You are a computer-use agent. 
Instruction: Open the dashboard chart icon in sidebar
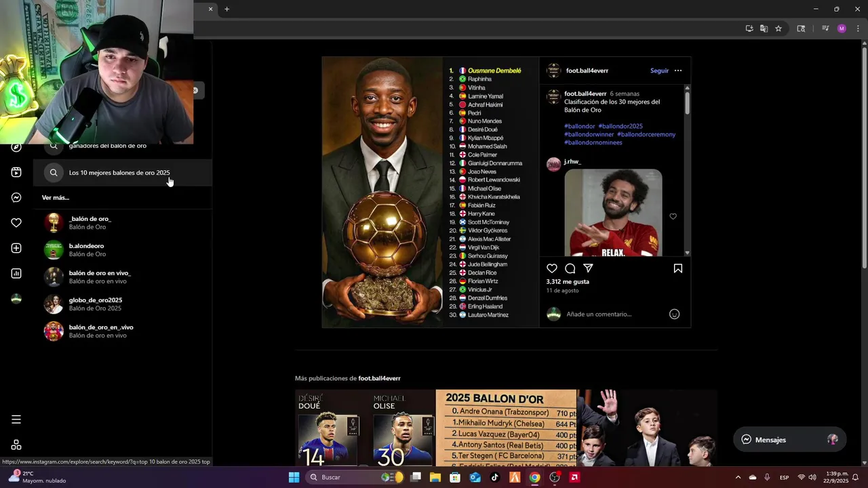(x=16, y=274)
